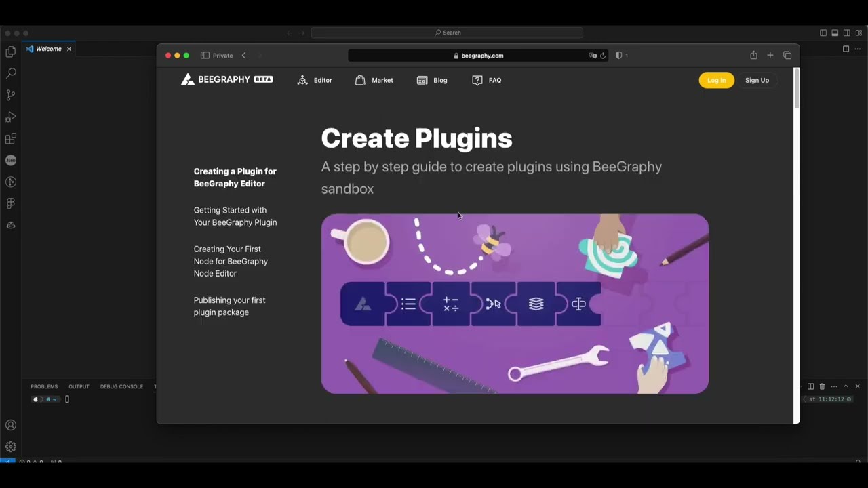Click the terminal timestamp 11:12:12

(x=830, y=399)
